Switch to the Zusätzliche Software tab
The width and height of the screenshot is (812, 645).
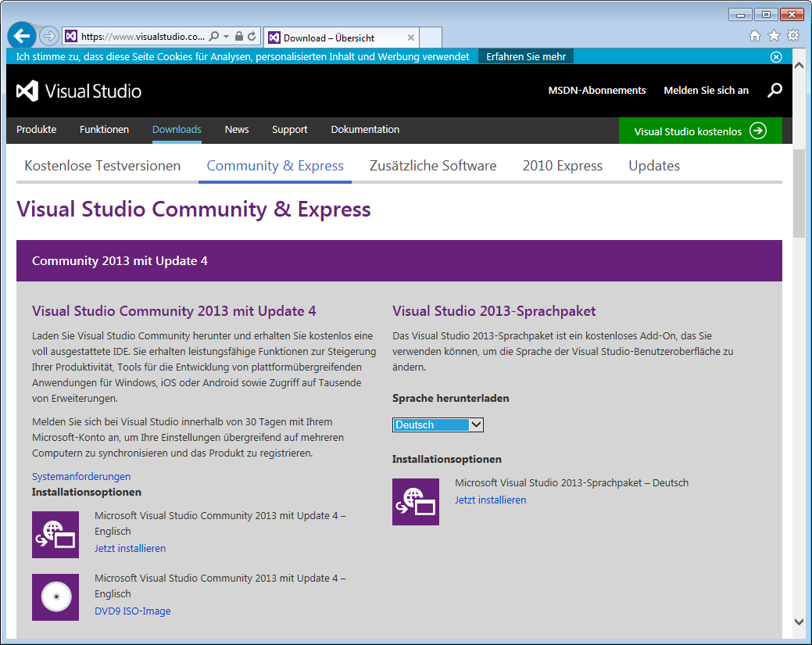point(433,166)
